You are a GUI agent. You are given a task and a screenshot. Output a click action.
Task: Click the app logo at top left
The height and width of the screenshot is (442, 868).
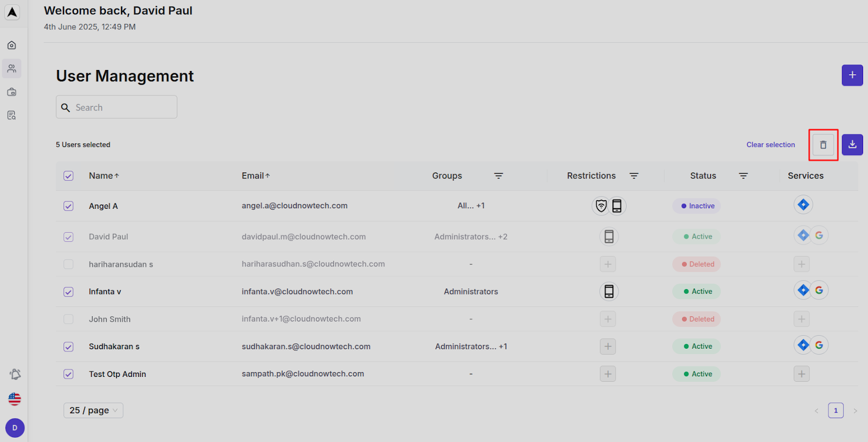click(12, 12)
